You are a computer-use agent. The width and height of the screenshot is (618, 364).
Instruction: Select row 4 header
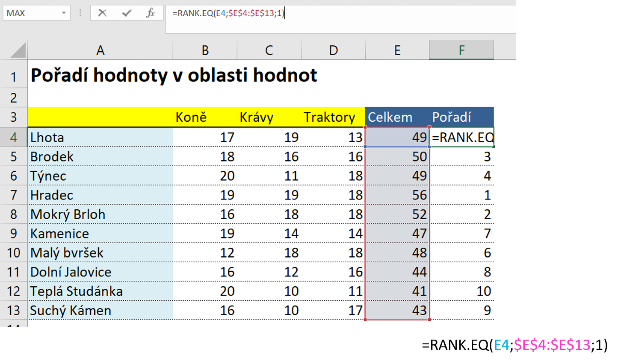[x=14, y=137]
